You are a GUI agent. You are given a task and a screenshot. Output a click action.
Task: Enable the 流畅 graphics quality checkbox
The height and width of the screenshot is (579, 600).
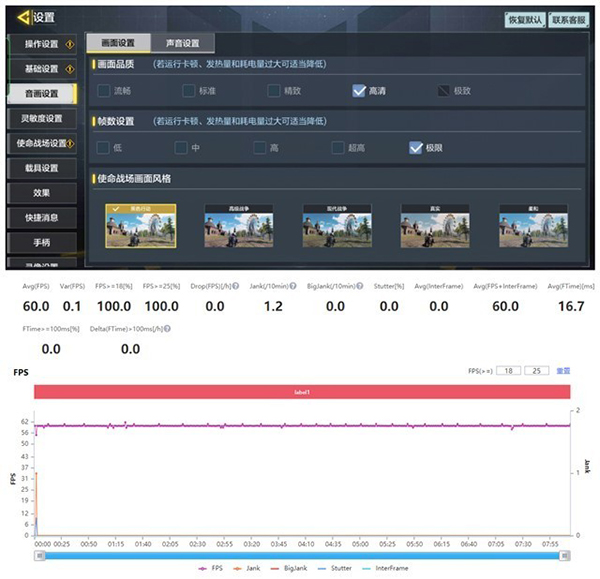coord(104,91)
